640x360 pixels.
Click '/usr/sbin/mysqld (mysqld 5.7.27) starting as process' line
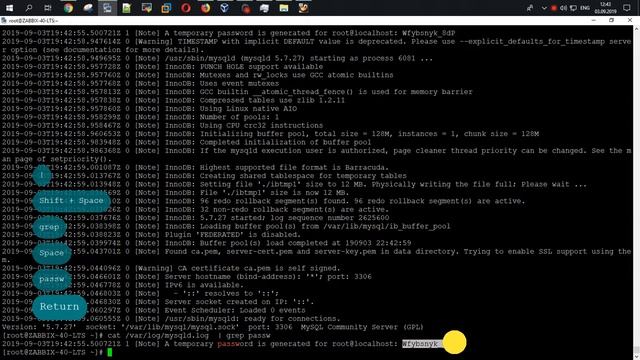299,58
